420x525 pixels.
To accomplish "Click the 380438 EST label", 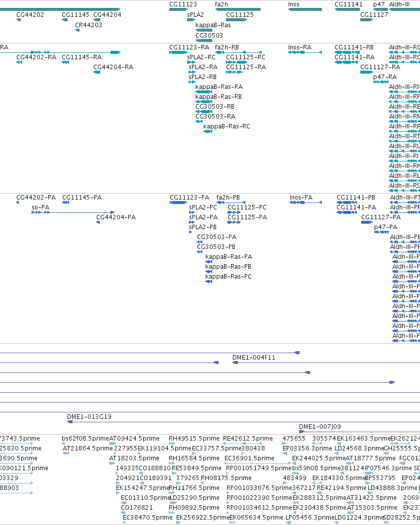I will (253, 448).
